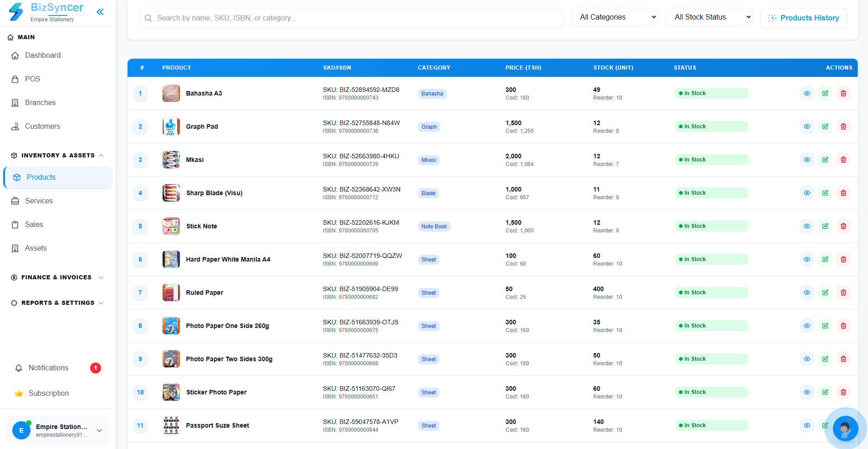868x449 pixels.
Task: Delete the Stick Note product
Action: [843, 226]
